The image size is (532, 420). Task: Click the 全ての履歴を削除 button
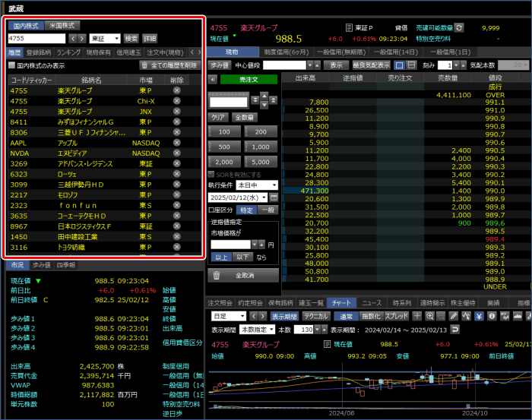tap(170, 65)
